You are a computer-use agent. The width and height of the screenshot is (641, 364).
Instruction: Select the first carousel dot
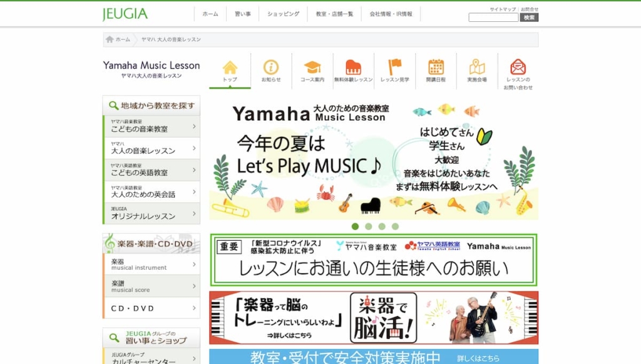(355, 226)
